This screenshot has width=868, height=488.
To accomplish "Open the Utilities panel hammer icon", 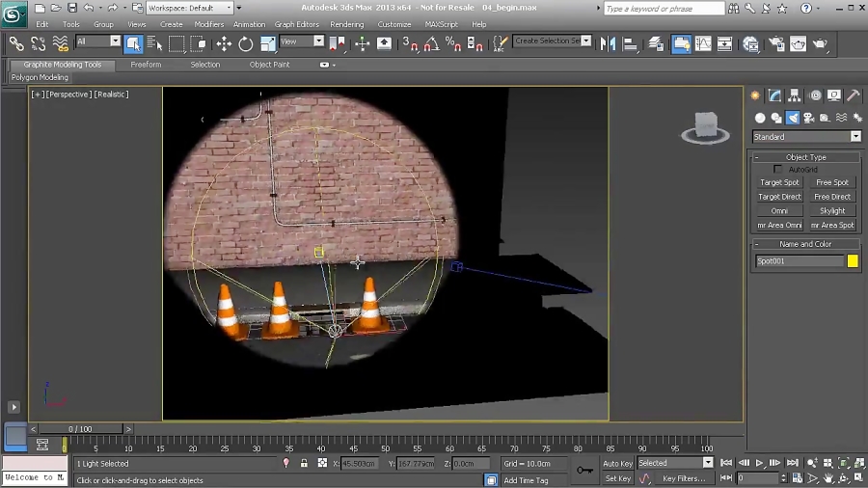I will click(x=854, y=95).
